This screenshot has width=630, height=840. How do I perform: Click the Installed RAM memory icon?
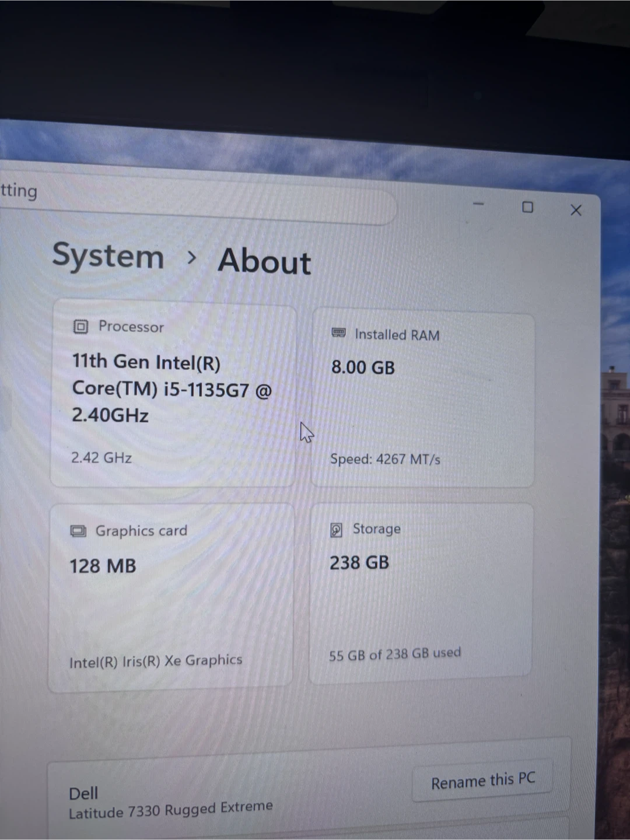point(338,332)
